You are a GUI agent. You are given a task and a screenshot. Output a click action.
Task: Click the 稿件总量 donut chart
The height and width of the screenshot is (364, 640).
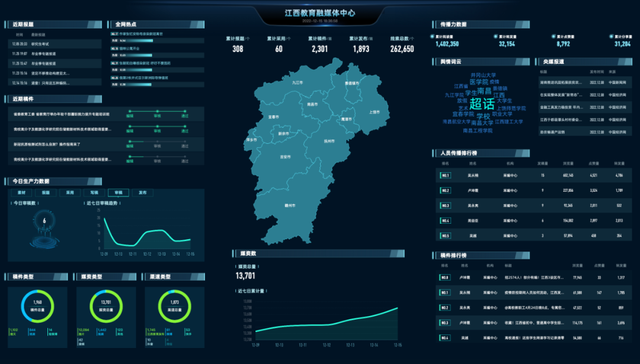[37, 307]
